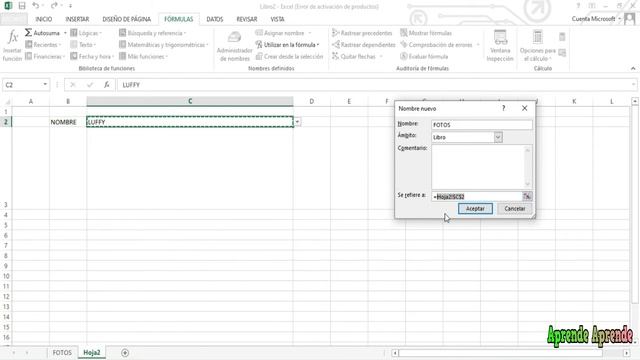The height and width of the screenshot is (360, 640).
Task: Click Quitar flechas
Action: 354,56
